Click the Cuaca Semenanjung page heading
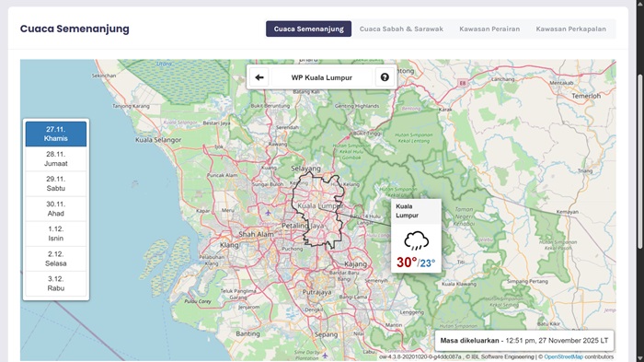 pos(75,29)
